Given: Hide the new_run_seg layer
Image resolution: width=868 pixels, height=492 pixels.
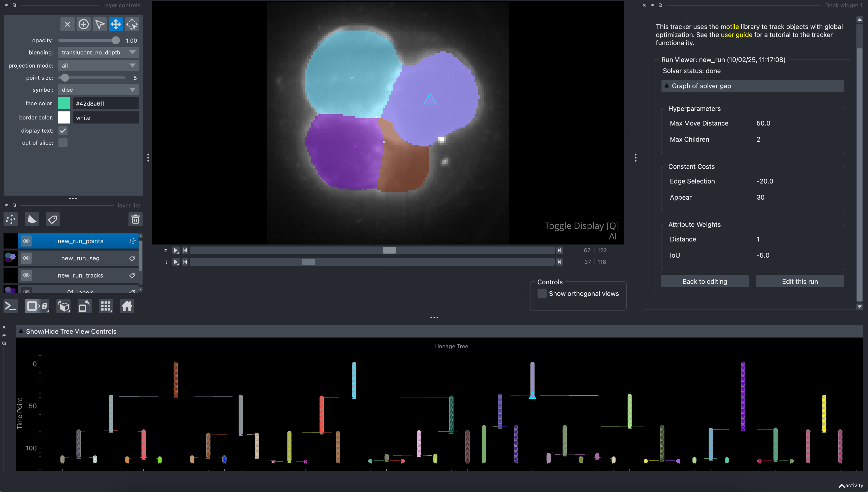Looking at the screenshot, I should pyautogui.click(x=26, y=258).
